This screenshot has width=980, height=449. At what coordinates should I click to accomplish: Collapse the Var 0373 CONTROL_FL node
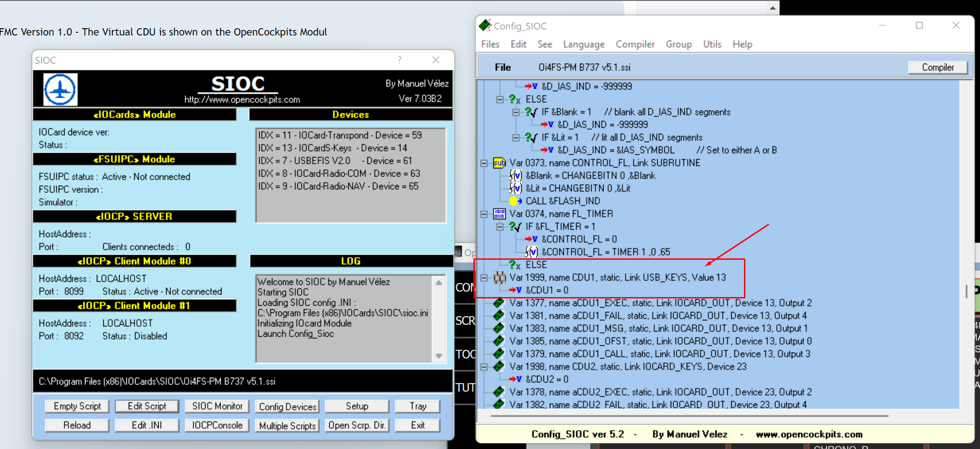(x=484, y=163)
